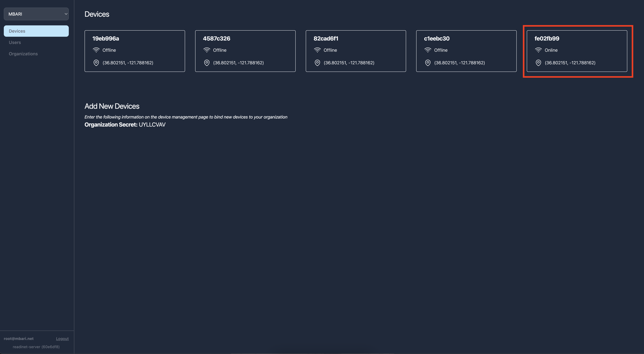Click the organization secret UYLLCVAV text
Screen dimensions: 644x354
pyautogui.click(x=152, y=125)
